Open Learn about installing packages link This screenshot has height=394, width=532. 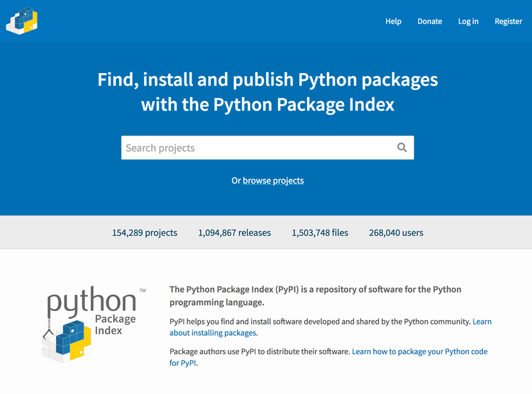point(331,327)
